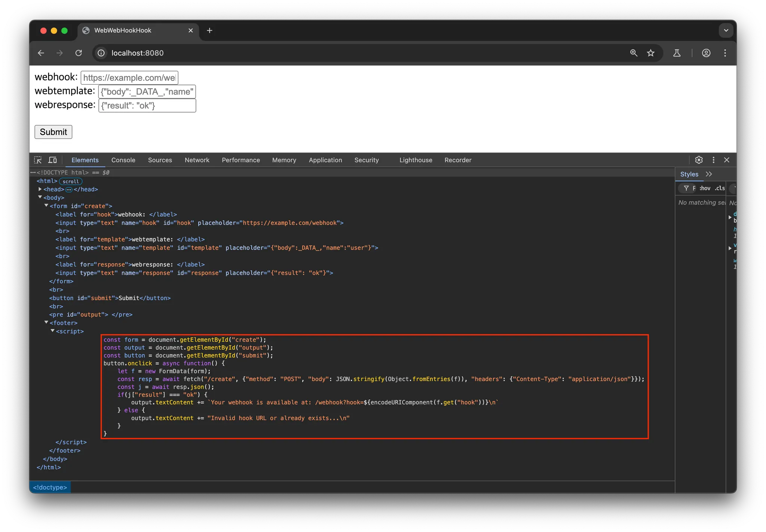
Task: Toggle .cls element classes panel
Action: click(x=720, y=188)
